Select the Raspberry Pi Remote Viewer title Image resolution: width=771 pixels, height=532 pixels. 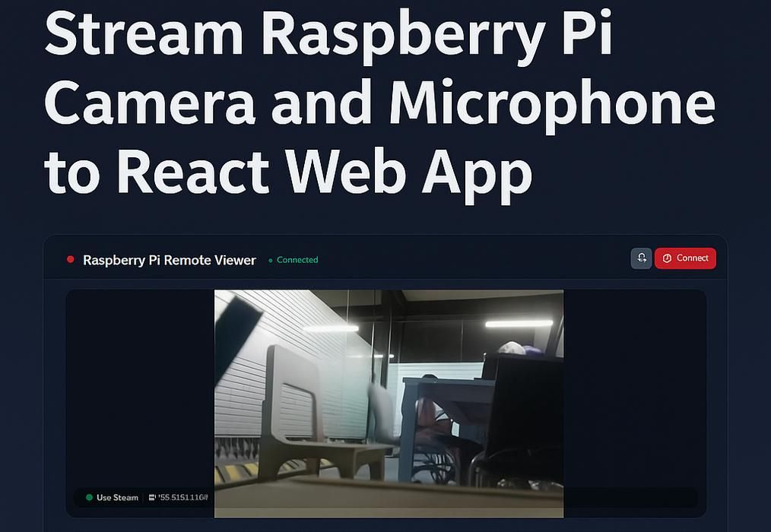169,259
